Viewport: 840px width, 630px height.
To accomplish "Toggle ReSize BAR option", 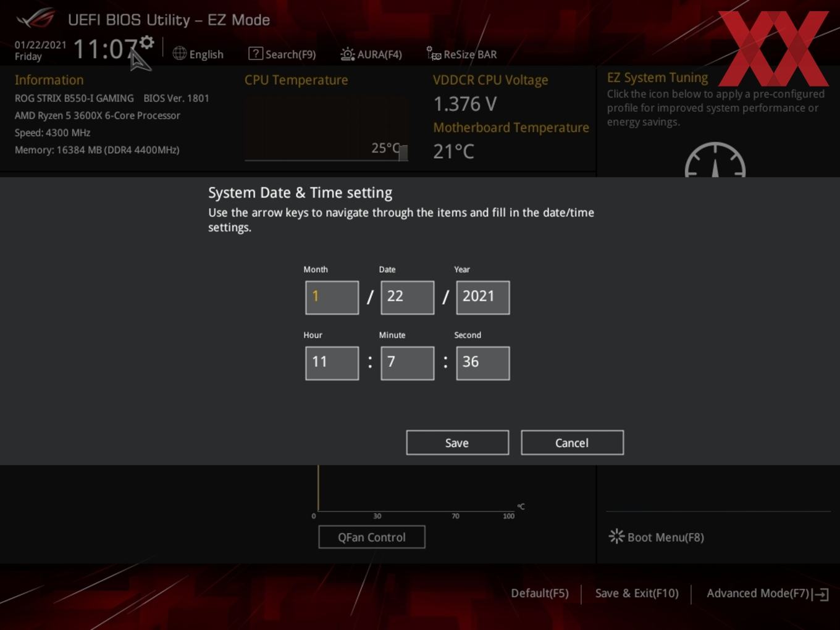I will click(461, 54).
